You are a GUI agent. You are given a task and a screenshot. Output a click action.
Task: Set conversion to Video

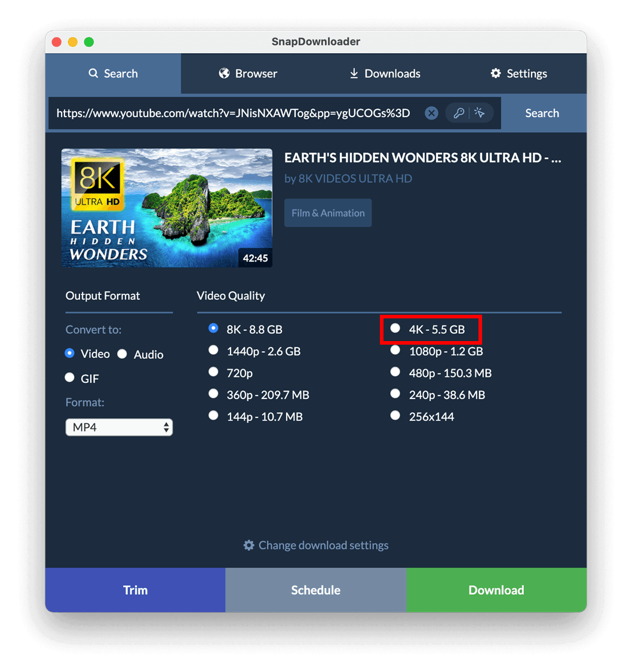coord(87,354)
